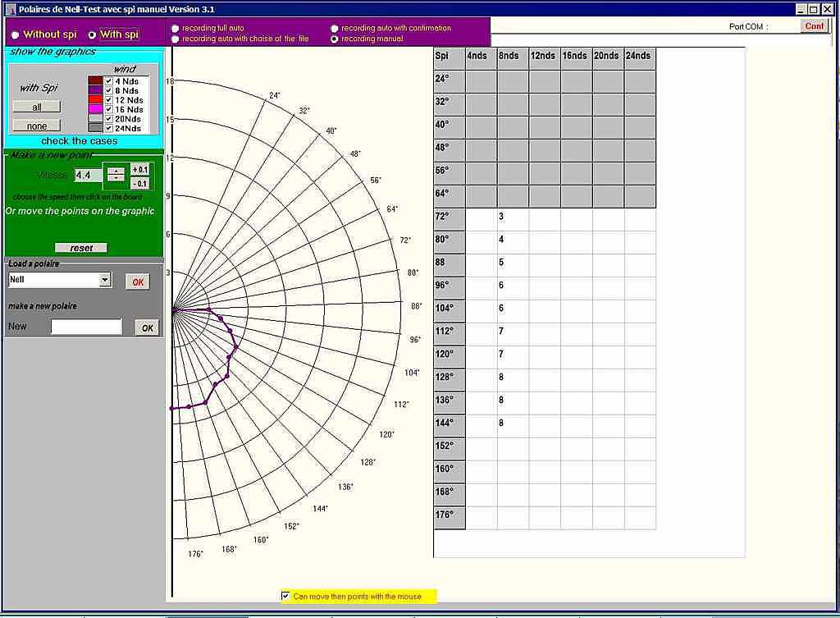Toggle the 8 Nds wind checkbox
840x618 pixels.
click(x=109, y=90)
